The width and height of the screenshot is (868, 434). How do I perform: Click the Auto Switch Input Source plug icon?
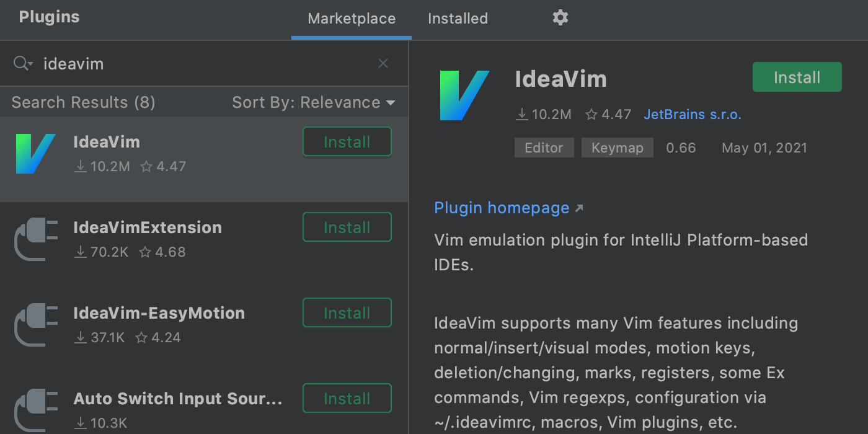point(35,410)
